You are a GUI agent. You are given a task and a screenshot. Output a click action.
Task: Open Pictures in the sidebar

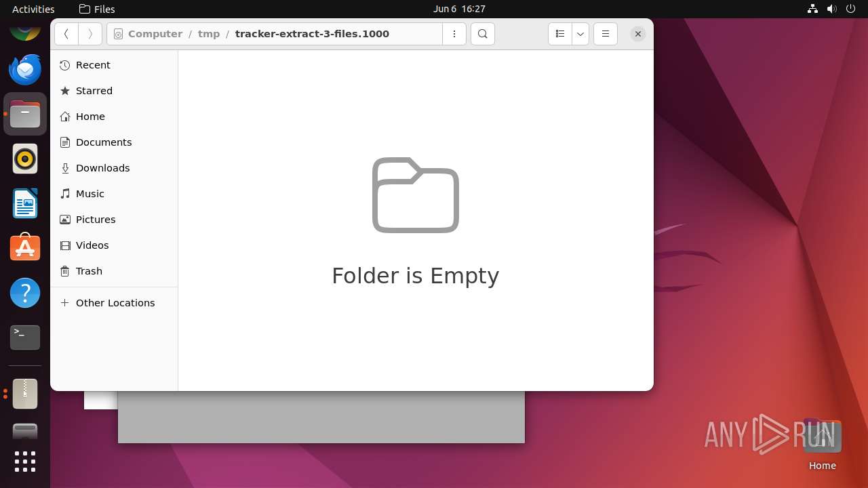114,220
